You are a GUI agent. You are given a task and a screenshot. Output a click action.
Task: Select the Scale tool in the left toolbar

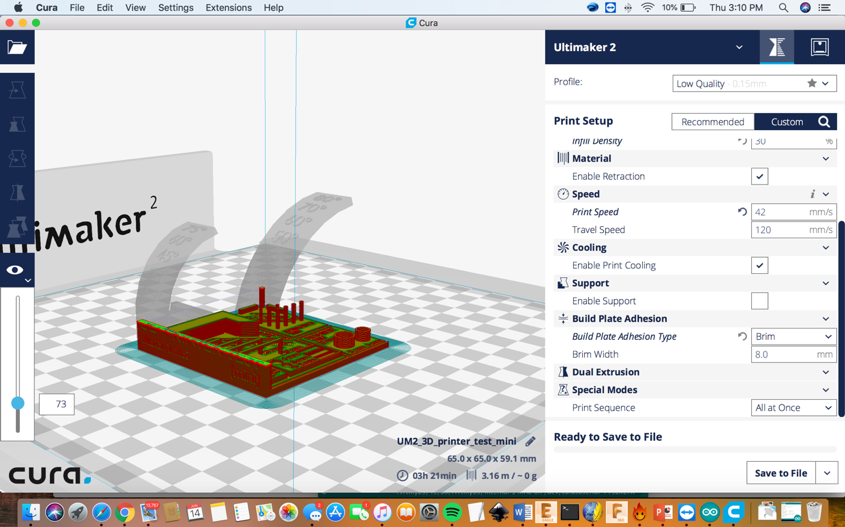point(17,124)
